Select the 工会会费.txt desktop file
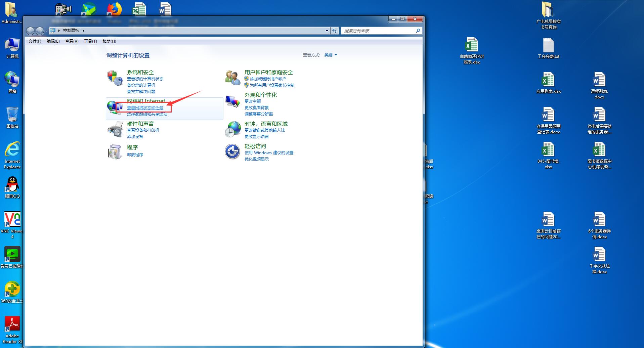The height and width of the screenshot is (348, 644). (x=548, y=48)
